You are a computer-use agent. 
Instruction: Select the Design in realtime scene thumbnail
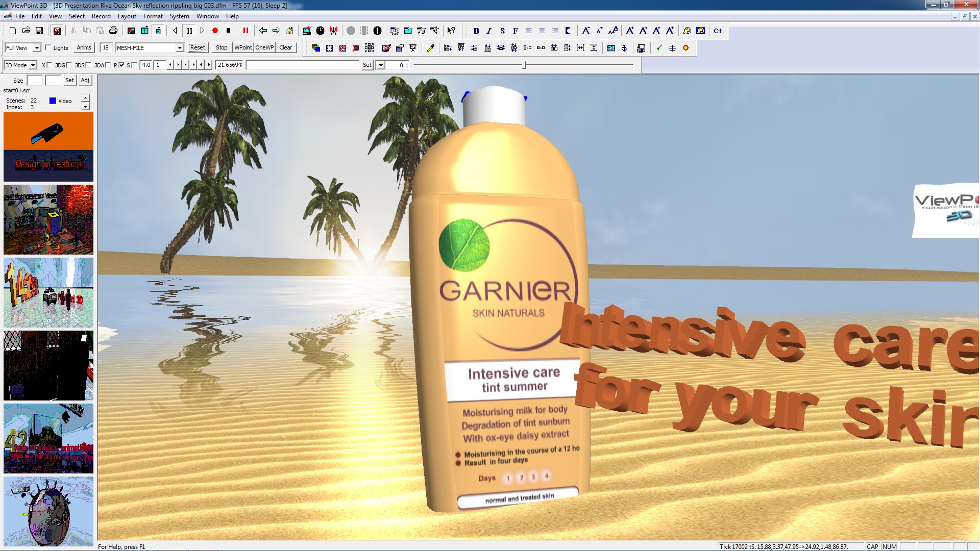tap(48, 147)
